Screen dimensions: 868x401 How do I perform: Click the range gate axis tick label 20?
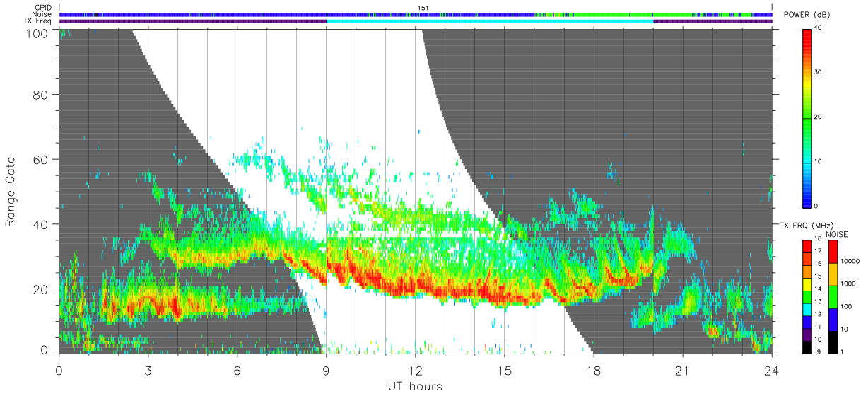(x=40, y=289)
